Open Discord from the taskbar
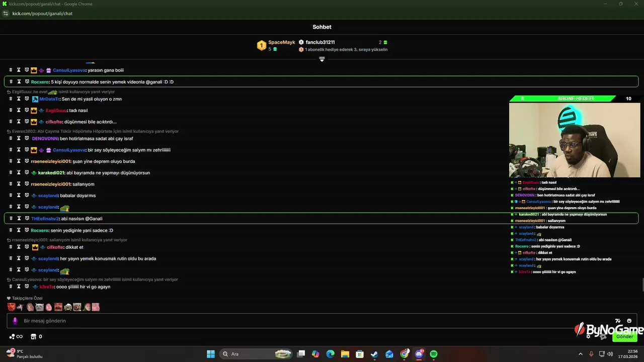Viewport: 644px width, 362px height. click(419, 354)
